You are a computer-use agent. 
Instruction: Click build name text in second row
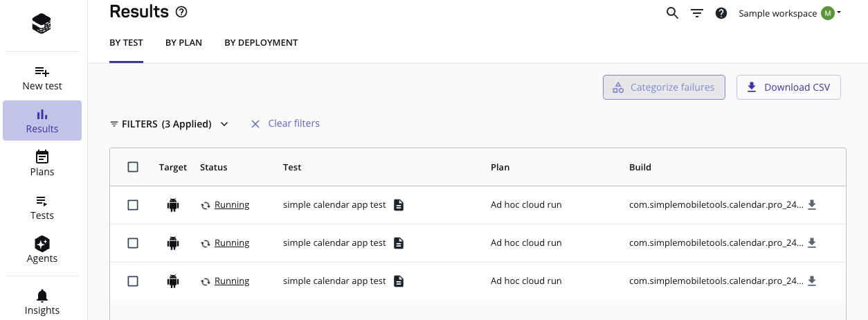click(x=716, y=243)
